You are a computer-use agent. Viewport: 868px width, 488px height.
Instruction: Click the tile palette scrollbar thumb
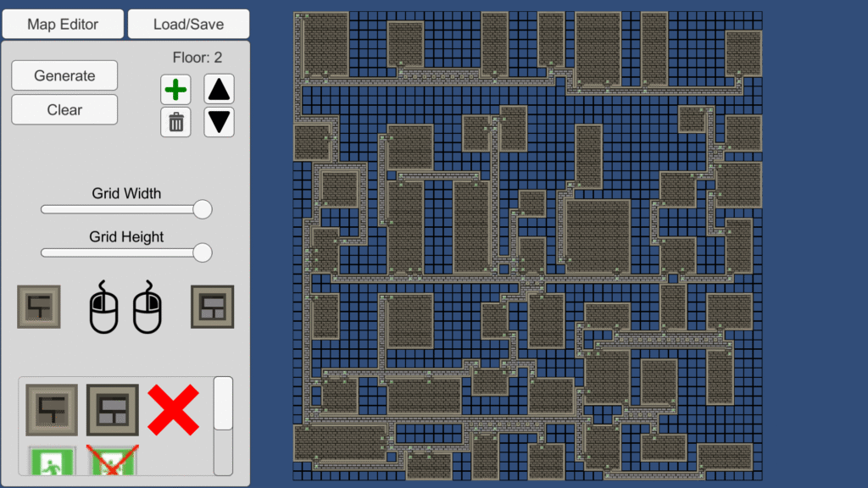223,403
